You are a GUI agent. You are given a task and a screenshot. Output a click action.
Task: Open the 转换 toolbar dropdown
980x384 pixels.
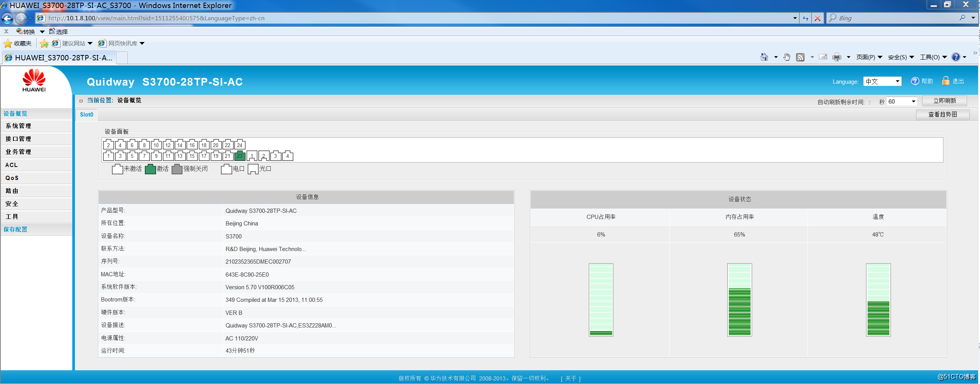(42, 32)
